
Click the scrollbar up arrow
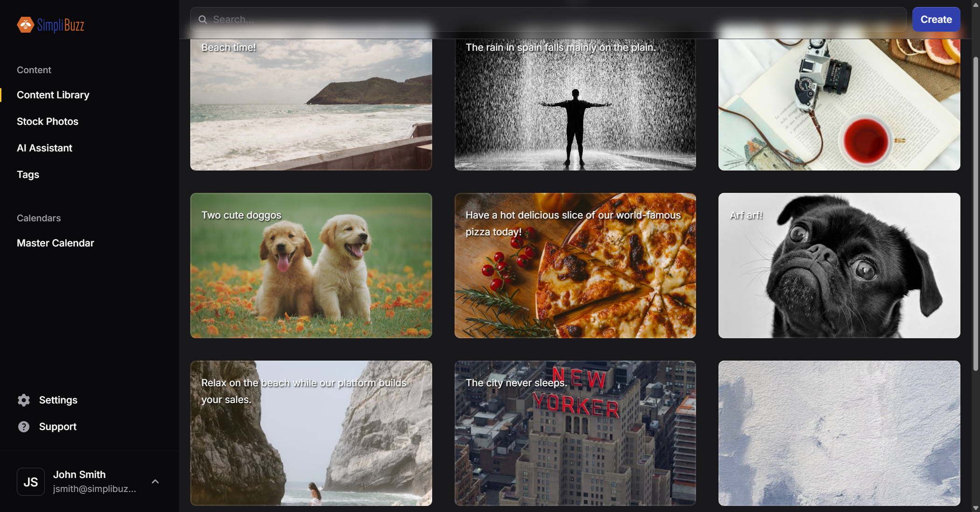(976, 4)
